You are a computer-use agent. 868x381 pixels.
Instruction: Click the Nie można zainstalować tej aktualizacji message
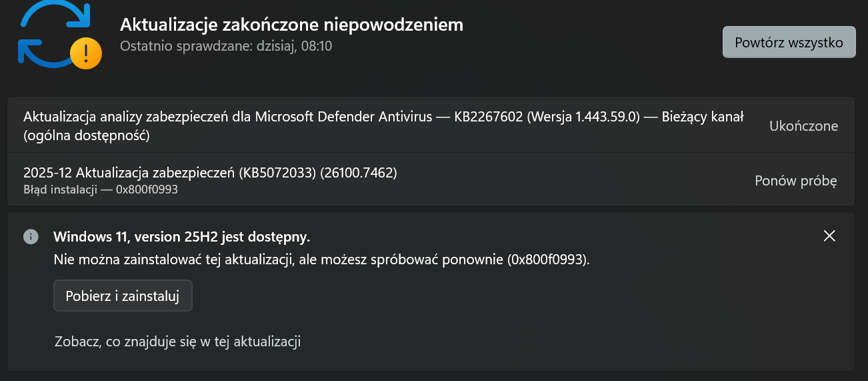tap(322, 260)
